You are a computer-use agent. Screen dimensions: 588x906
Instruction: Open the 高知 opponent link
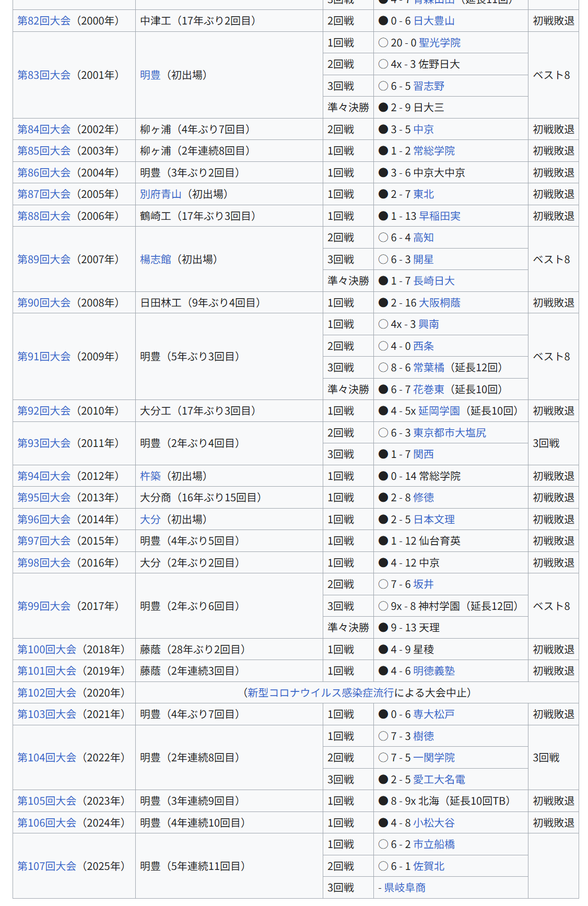(424, 238)
